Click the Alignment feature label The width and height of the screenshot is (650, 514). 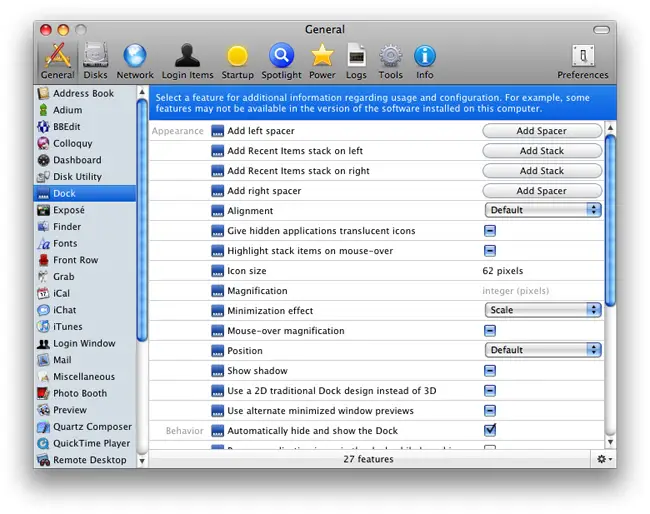[250, 211]
